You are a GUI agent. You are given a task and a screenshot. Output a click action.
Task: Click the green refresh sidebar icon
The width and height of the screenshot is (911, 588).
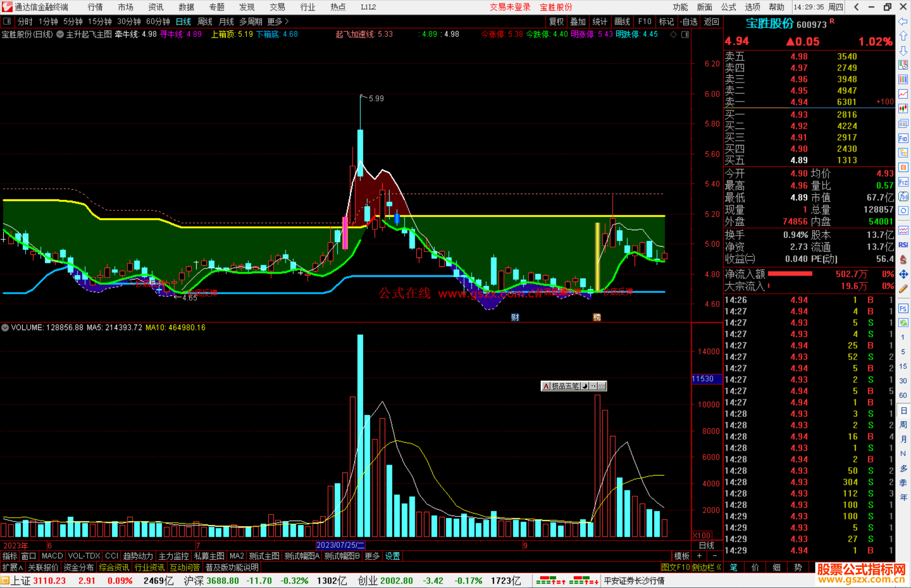pos(903,322)
